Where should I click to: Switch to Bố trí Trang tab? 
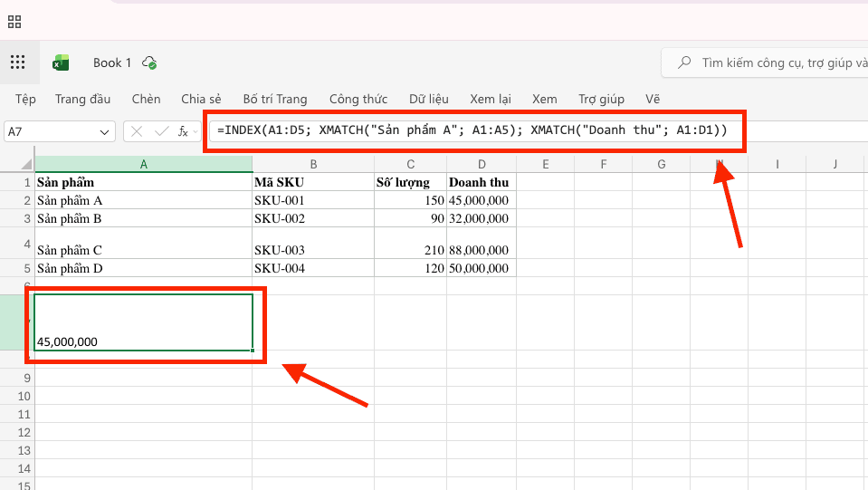point(275,99)
